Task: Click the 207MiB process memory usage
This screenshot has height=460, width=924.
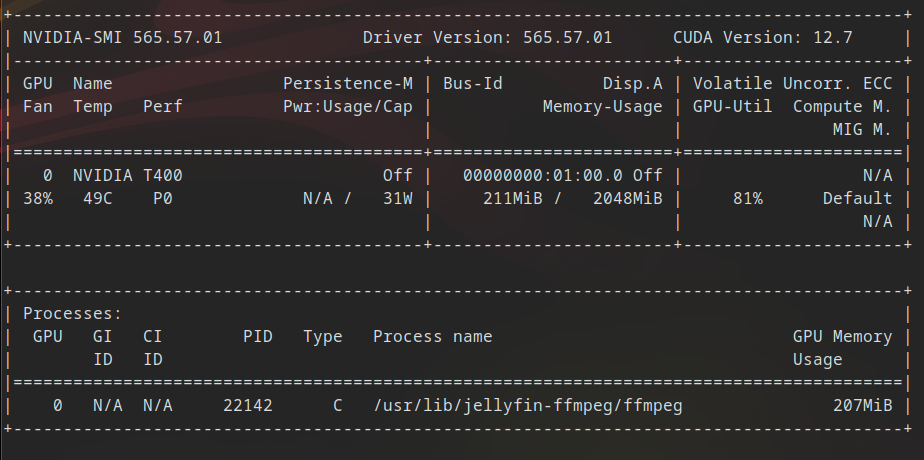Action: click(x=863, y=406)
